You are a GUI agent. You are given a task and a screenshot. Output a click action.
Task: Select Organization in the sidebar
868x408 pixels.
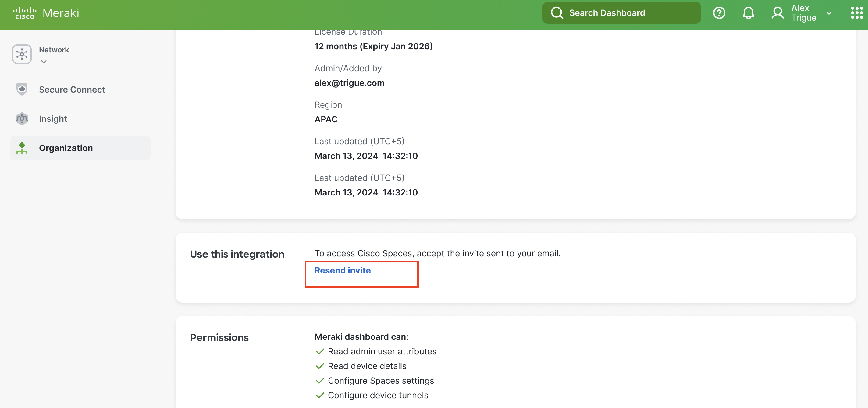(80, 148)
